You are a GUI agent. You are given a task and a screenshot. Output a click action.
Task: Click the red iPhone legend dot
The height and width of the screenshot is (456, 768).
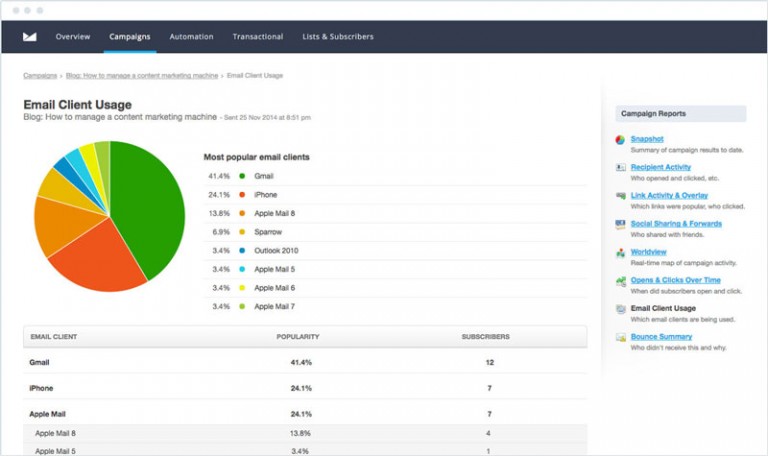(242, 194)
